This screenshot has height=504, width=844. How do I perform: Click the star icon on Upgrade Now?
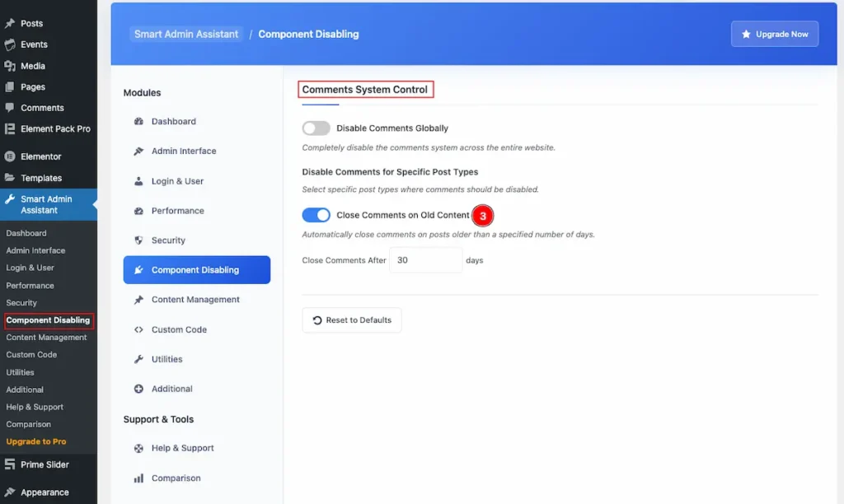point(746,34)
